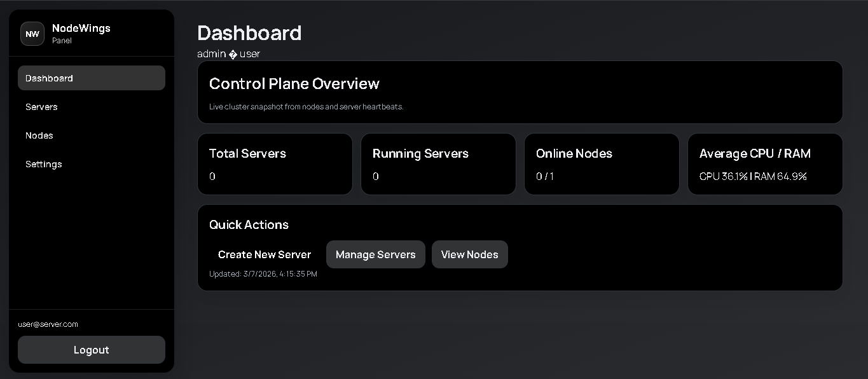Click Create New Server
This screenshot has width=868, height=379.
pyautogui.click(x=264, y=254)
